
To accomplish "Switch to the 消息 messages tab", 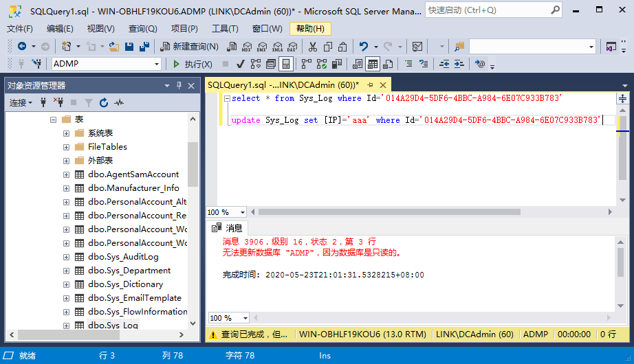I will click(227, 228).
